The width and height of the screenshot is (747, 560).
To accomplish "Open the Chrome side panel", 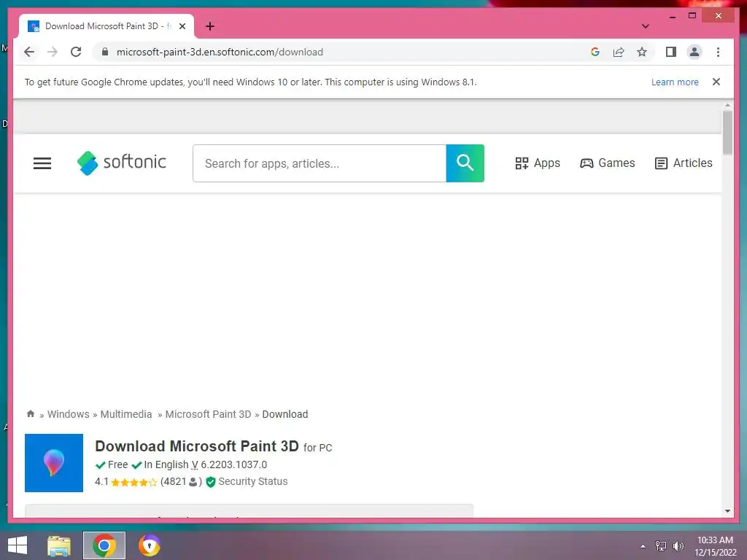I will pos(671,52).
